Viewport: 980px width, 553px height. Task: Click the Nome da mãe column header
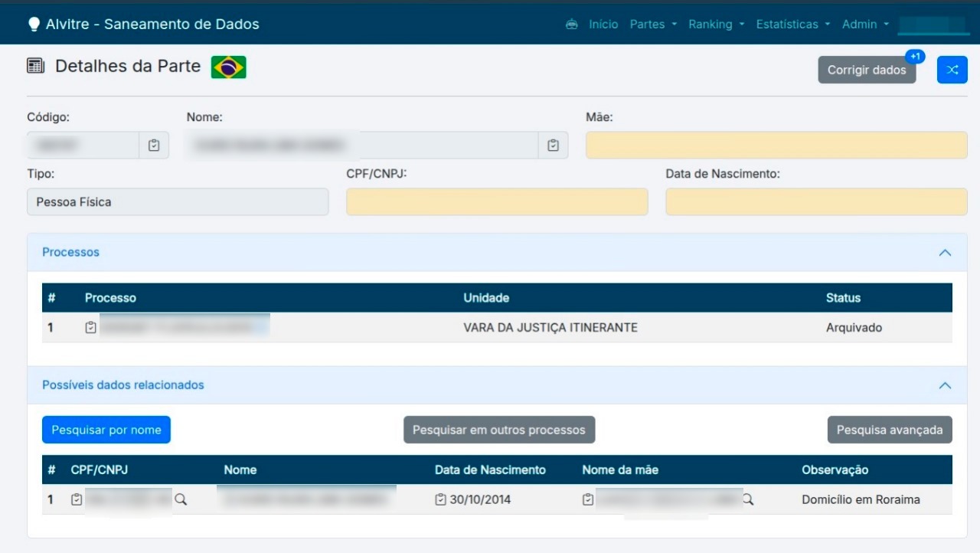coord(620,470)
